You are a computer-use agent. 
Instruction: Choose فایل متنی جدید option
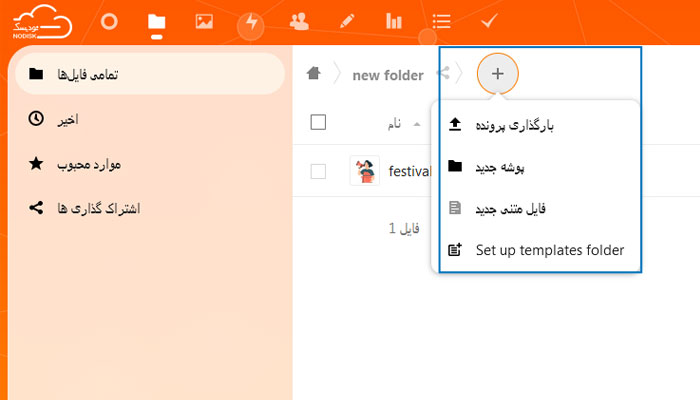[x=536, y=208]
